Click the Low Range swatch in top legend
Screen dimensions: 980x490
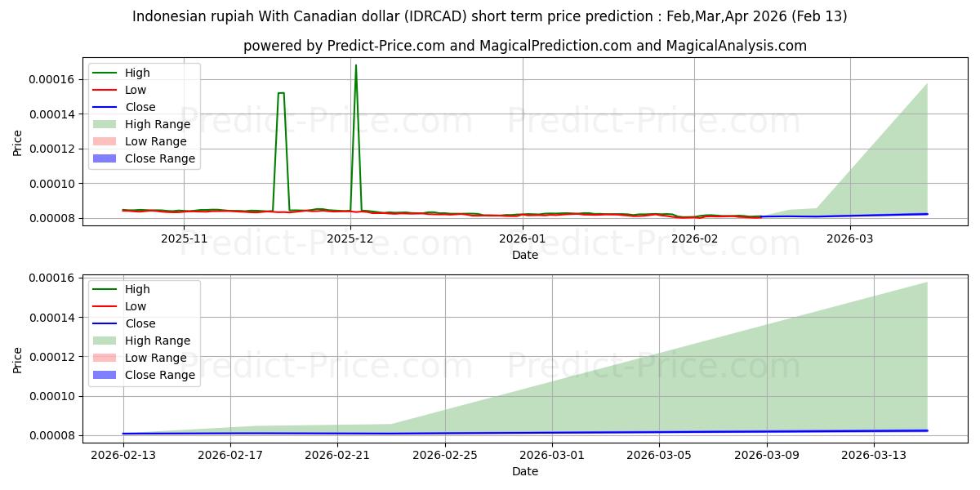[x=105, y=141]
